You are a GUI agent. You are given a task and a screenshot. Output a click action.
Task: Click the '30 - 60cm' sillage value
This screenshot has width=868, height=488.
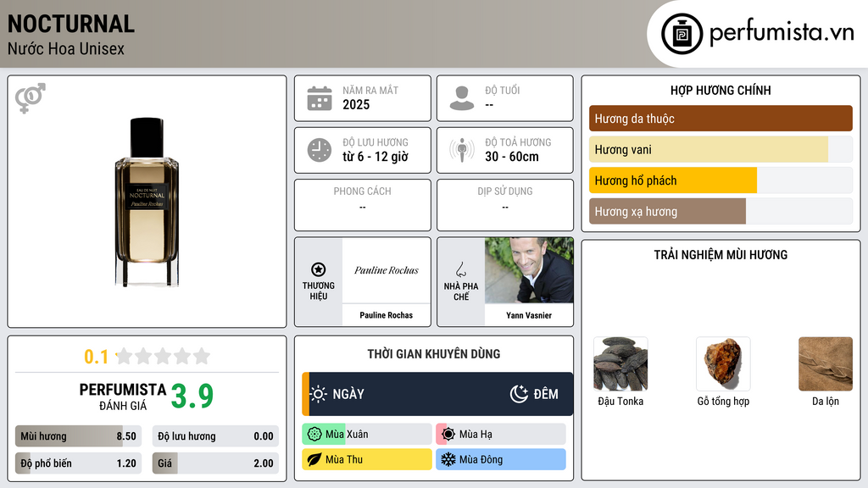(x=512, y=157)
